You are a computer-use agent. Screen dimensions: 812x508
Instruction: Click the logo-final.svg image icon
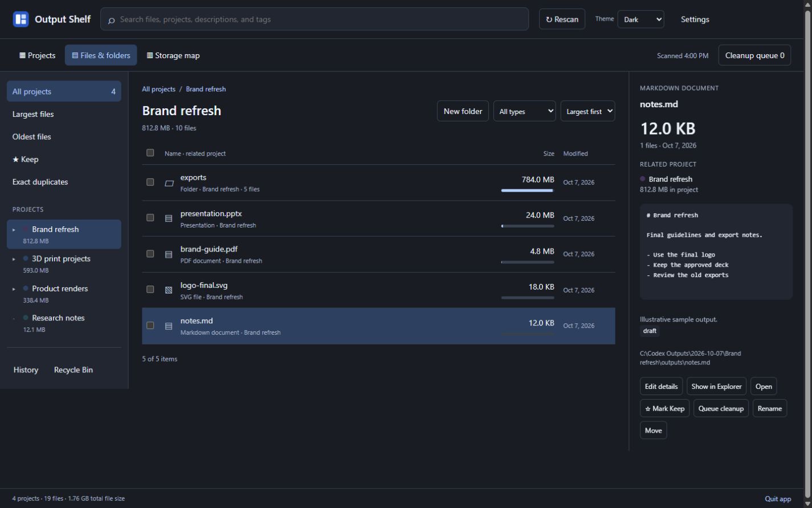click(x=169, y=290)
